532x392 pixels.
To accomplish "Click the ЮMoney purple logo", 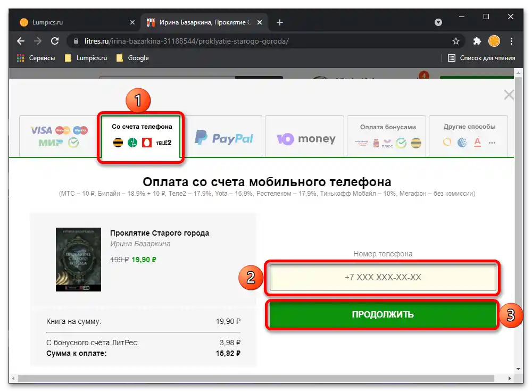I will pos(285,139).
